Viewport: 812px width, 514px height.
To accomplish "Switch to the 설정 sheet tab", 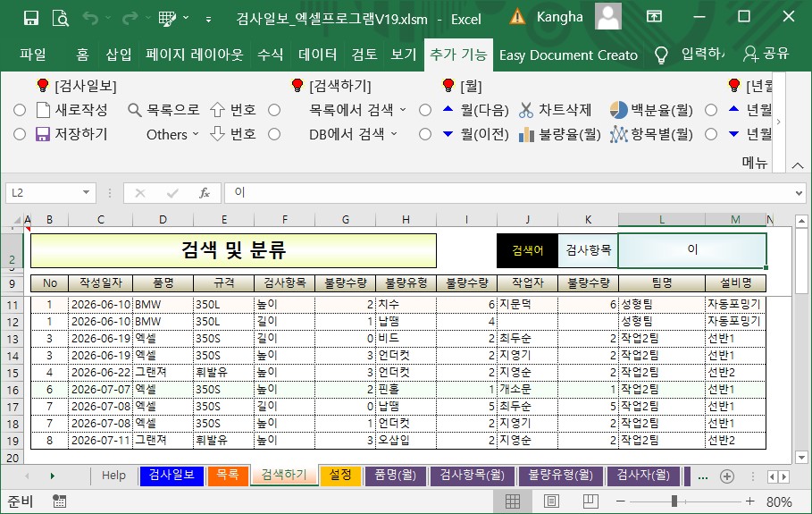I will pyautogui.click(x=340, y=476).
